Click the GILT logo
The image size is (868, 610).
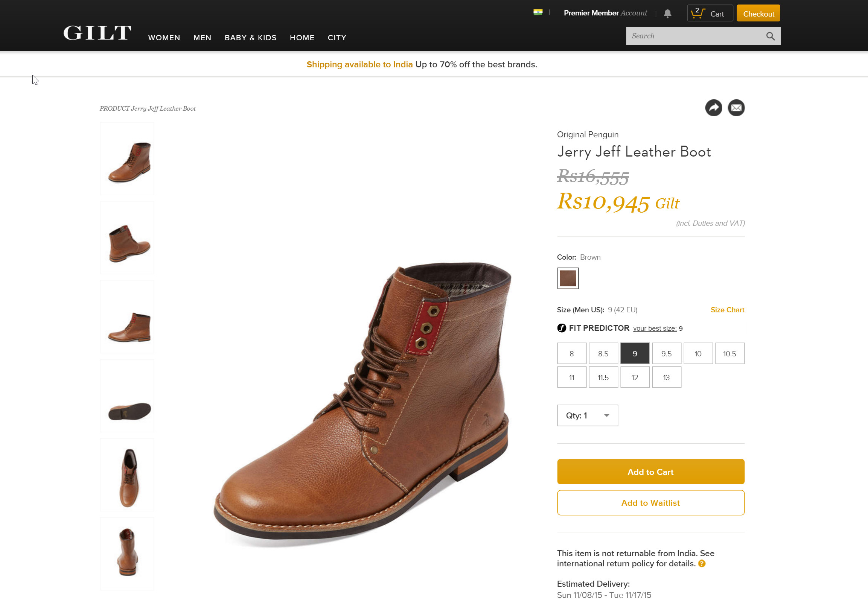[96, 33]
